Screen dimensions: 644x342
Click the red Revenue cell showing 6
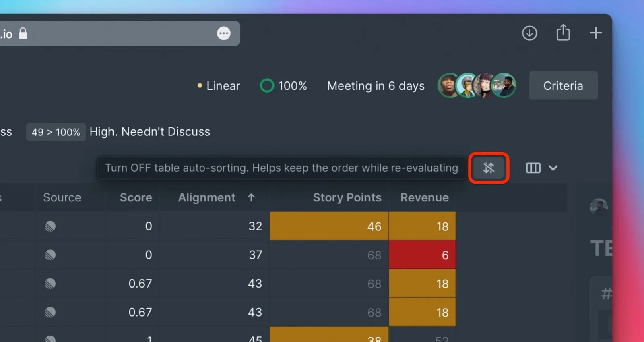(422, 255)
